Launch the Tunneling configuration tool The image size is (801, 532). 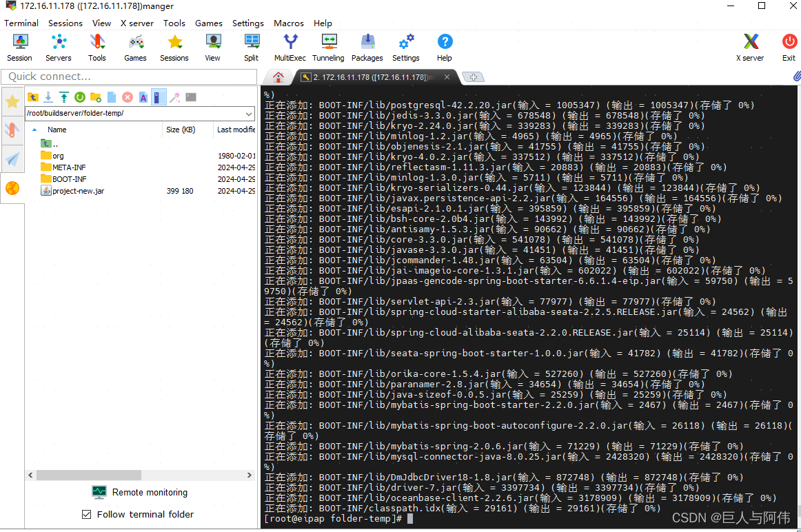point(328,47)
